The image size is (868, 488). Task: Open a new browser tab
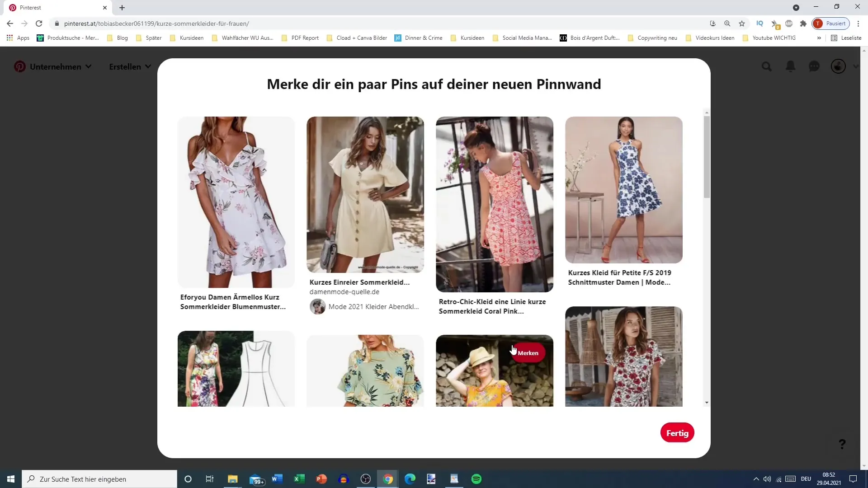[122, 8]
